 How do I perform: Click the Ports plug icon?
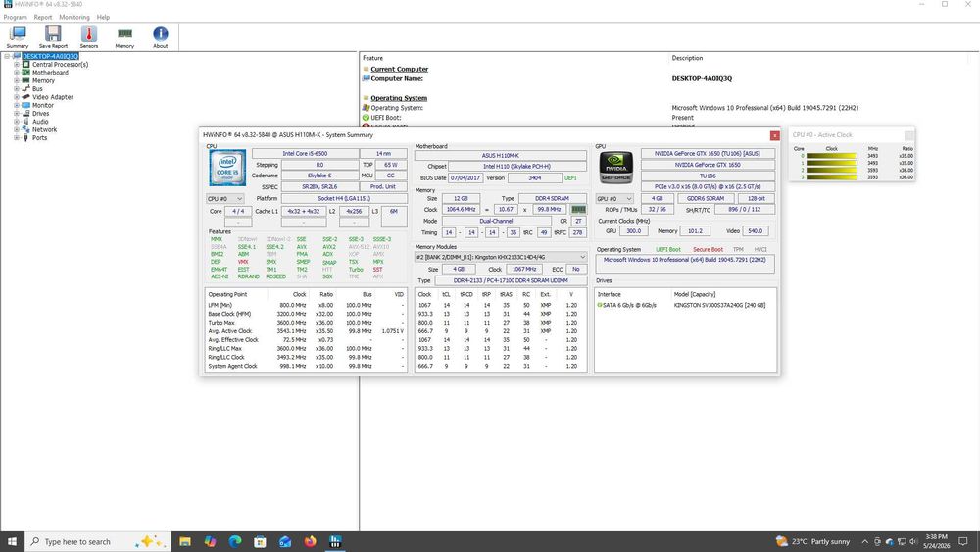pos(26,137)
